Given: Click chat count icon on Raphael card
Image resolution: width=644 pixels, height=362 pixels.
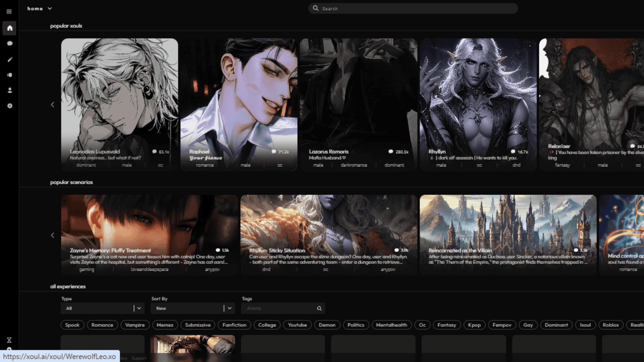Looking at the screenshot, I should click(274, 152).
